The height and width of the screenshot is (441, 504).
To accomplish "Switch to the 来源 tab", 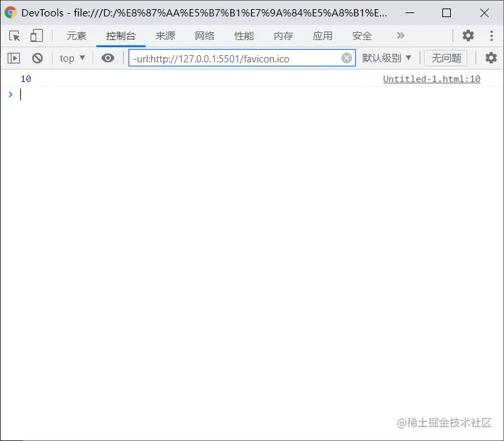I will pos(165,35).
